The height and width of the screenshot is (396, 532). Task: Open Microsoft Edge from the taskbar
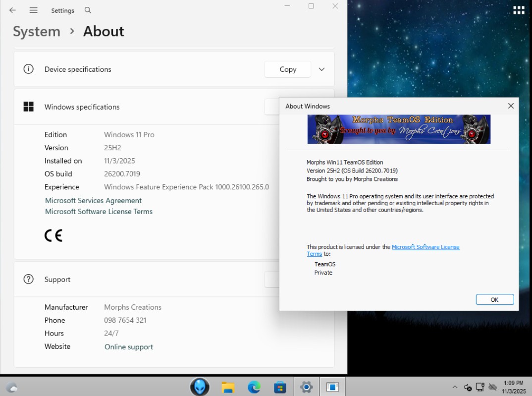254,387
